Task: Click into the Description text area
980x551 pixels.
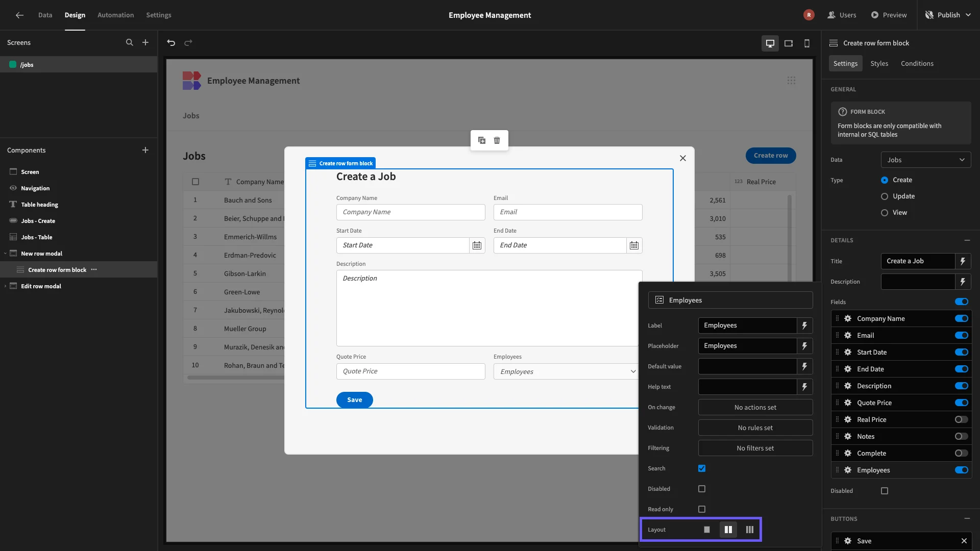Action: click(x=489, y=308)
